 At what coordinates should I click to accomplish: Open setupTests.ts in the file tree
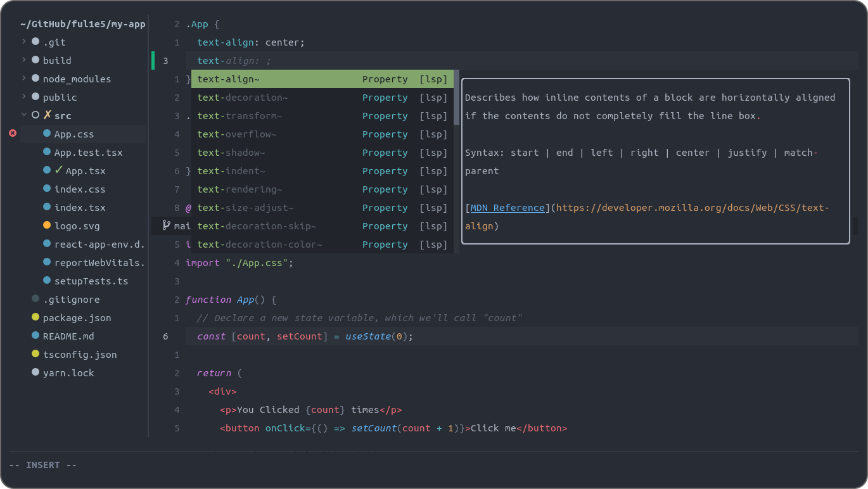(91, 281)
